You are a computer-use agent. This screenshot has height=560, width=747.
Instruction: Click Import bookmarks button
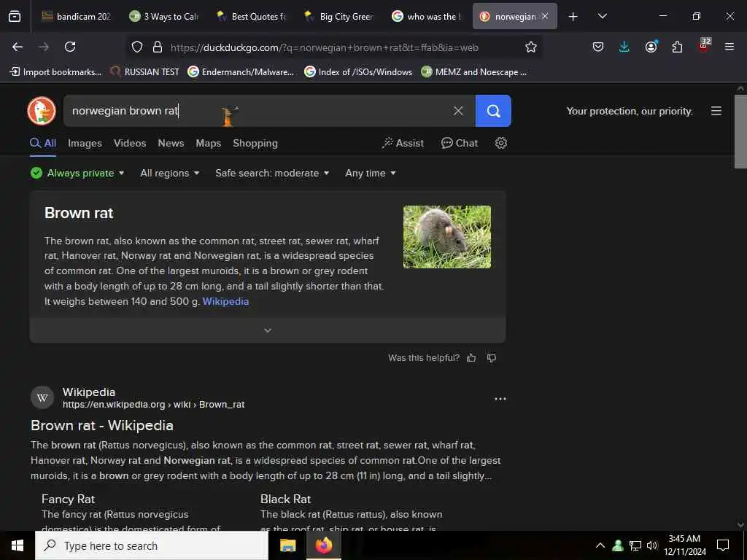point(55,72)
